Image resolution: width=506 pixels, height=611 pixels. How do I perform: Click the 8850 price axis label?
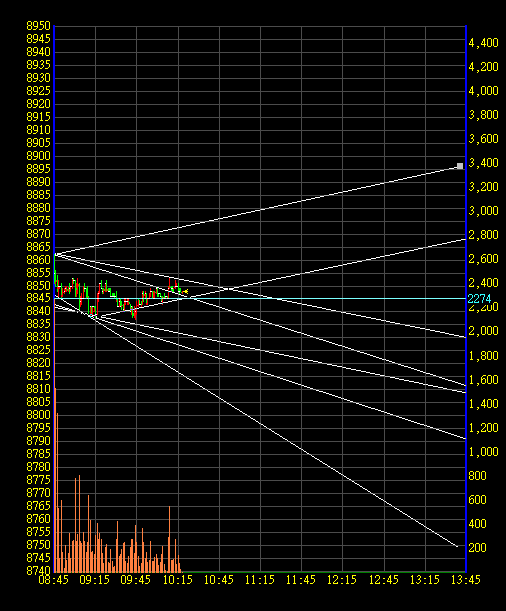[x=39, y=286]
